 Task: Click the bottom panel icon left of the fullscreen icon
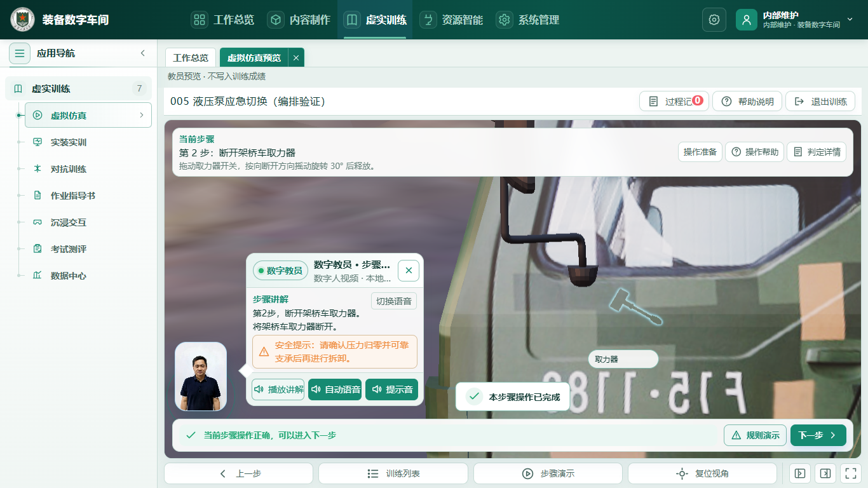pyautogui.click(x=825, y=473)
